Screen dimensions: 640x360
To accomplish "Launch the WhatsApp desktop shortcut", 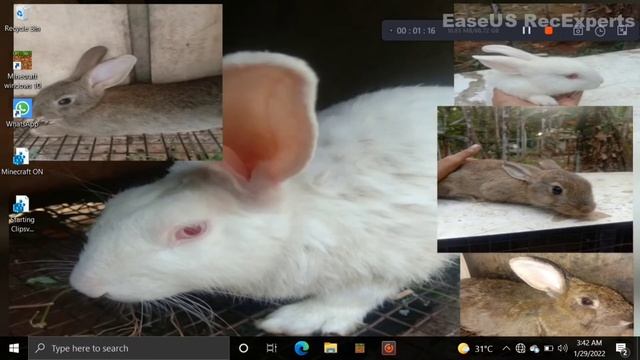I will point(22,113).
